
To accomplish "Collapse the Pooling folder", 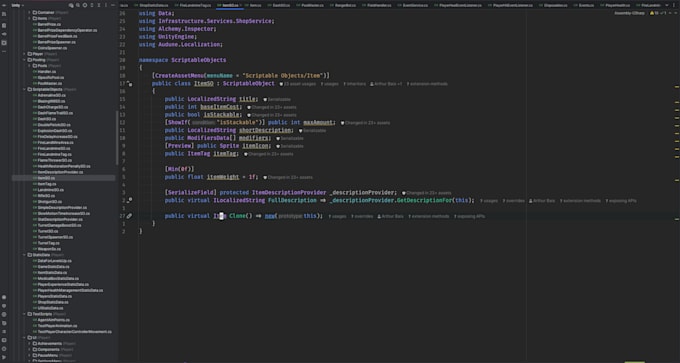I will 25,60.
